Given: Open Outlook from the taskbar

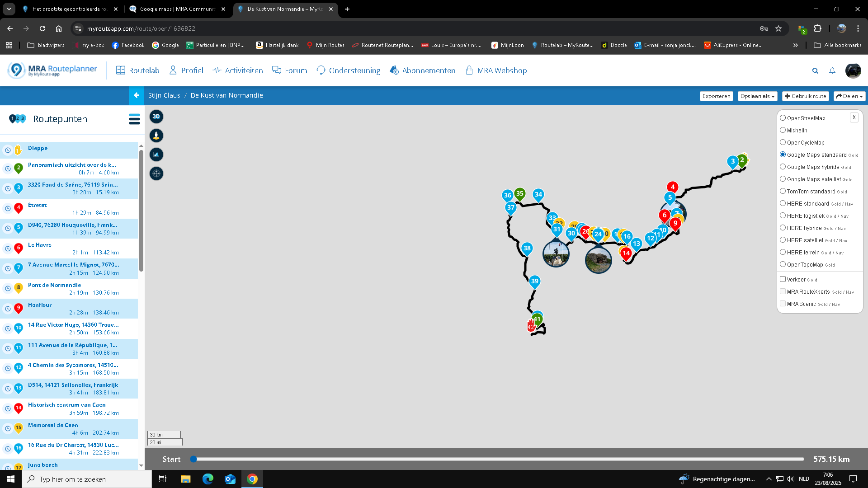Looking at the screenshot, I should pos(230,479).
